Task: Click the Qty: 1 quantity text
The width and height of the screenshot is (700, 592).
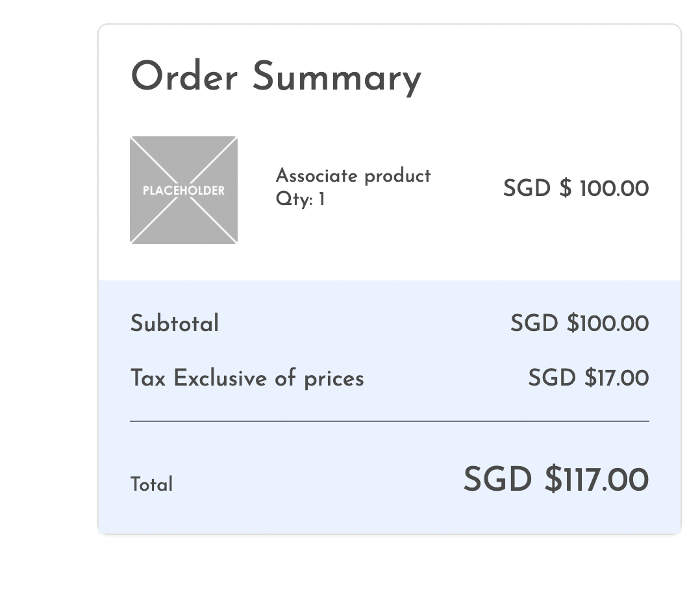Action: 300,199
